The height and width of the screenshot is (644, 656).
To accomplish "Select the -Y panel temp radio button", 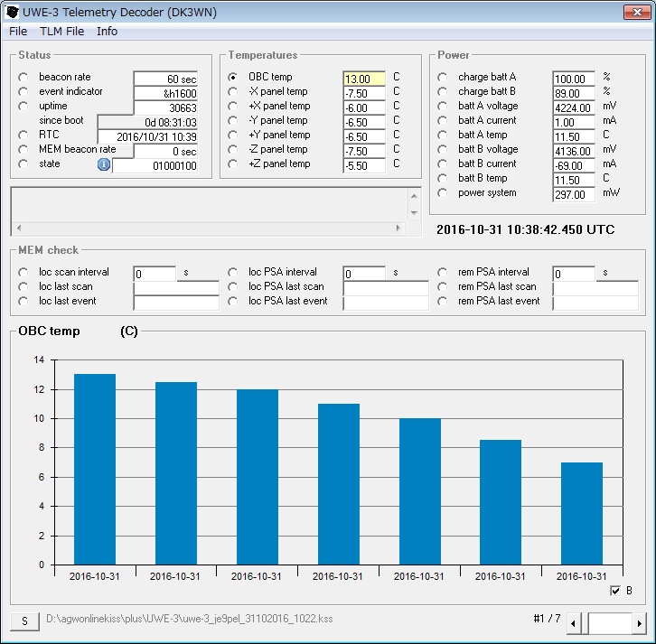I will pyautogui.click(x=232, y=121).
